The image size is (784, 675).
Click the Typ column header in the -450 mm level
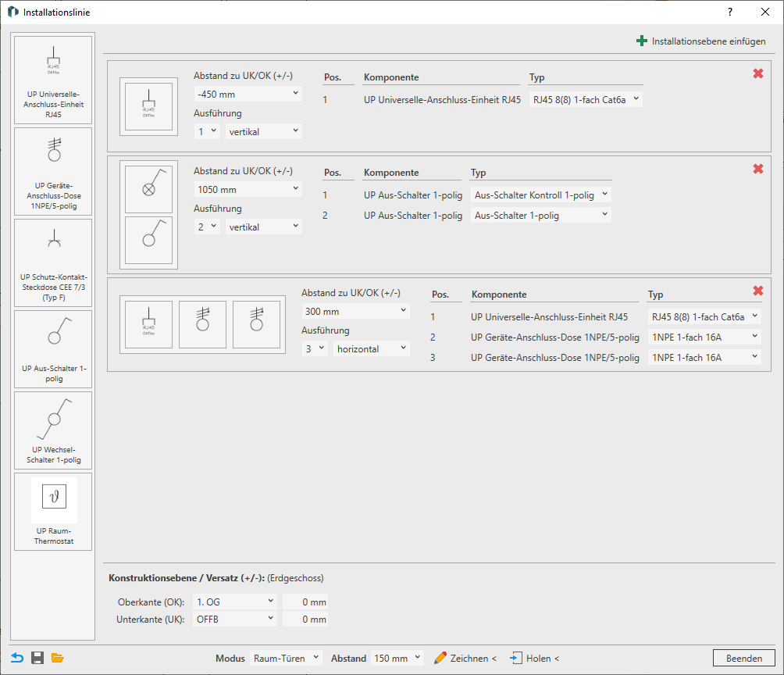click(x=536, y=77)
